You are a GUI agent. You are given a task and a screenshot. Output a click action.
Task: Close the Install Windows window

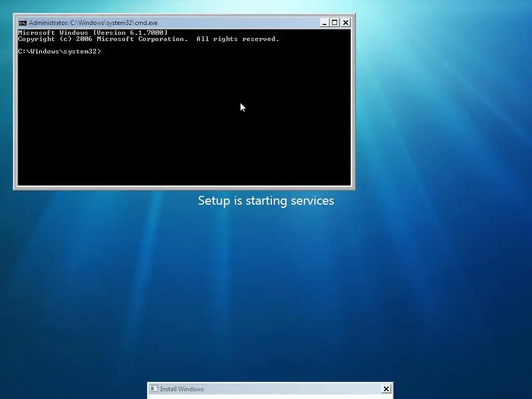click(x=386, y=389)
